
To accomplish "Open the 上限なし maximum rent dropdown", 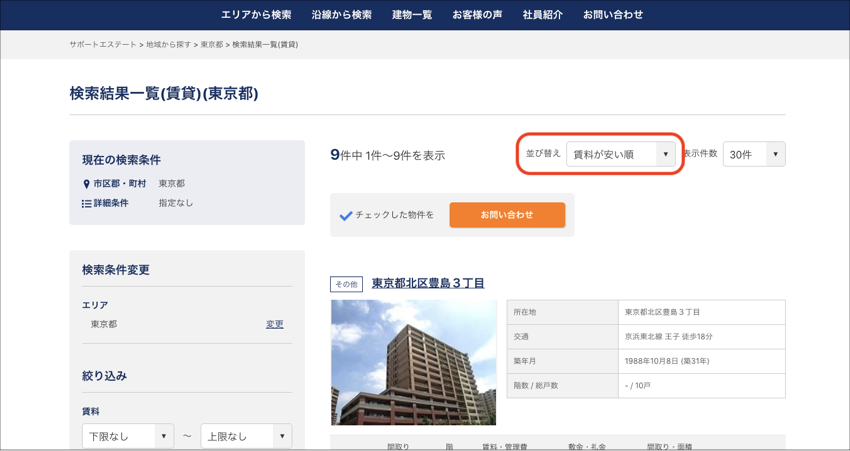I will 246,436.
